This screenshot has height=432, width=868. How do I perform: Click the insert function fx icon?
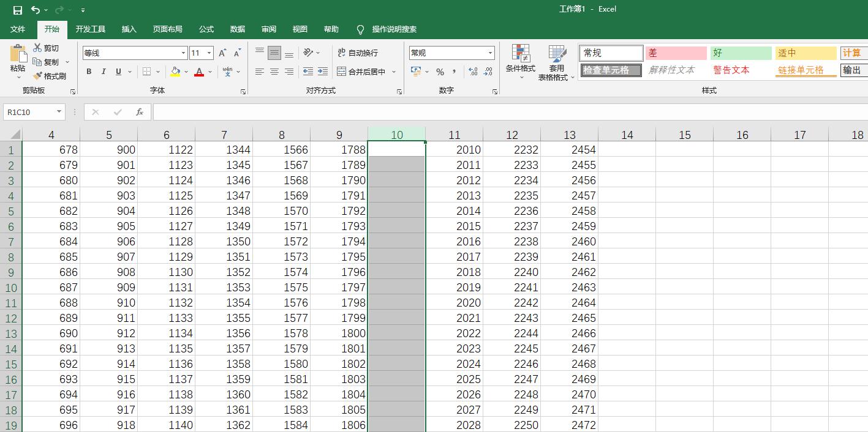point(140,112)
